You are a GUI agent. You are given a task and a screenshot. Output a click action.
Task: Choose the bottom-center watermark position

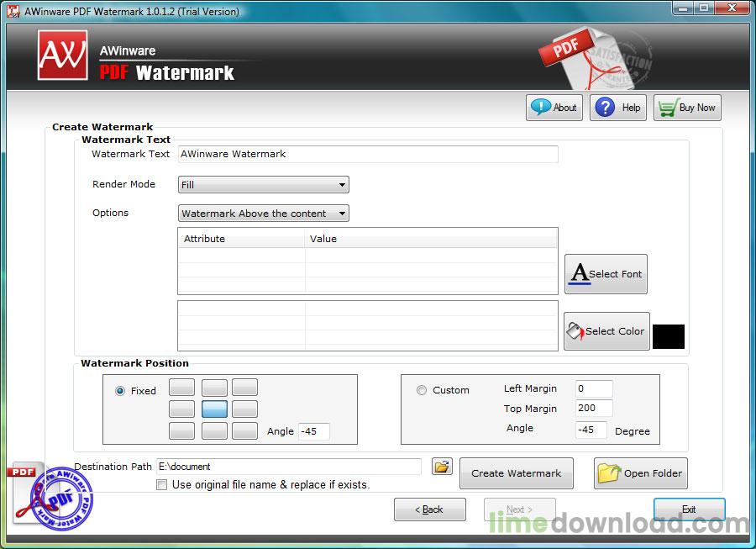click(214, 430)
